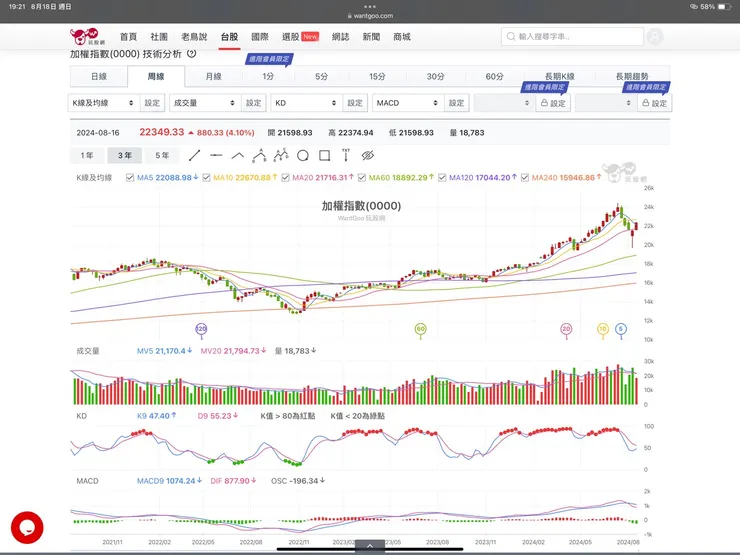Click the yellow 10 marker pin
Viewport: 740px width, 555px height.
click(x=603, y=330)
